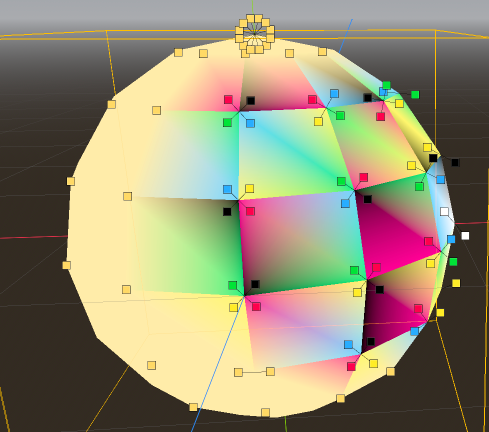Screen dimensions: 489x432
Task: Pick the red handle below the lowest colored vertex
Action: pos(351,367)
